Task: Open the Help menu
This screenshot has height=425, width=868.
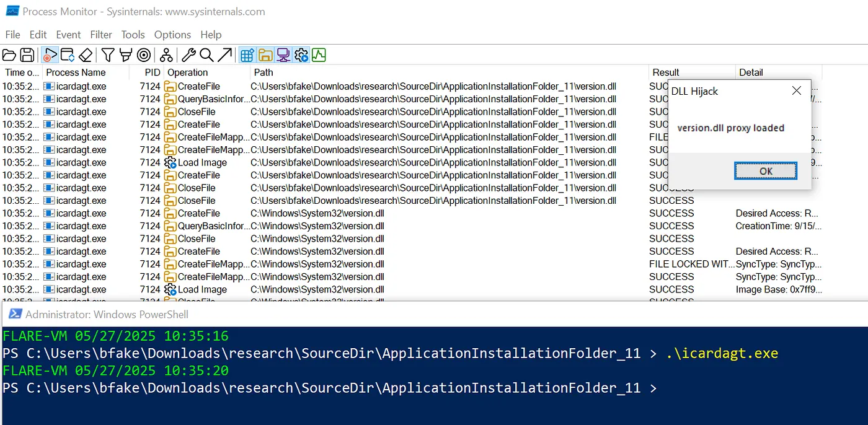Action: point(211,35)
